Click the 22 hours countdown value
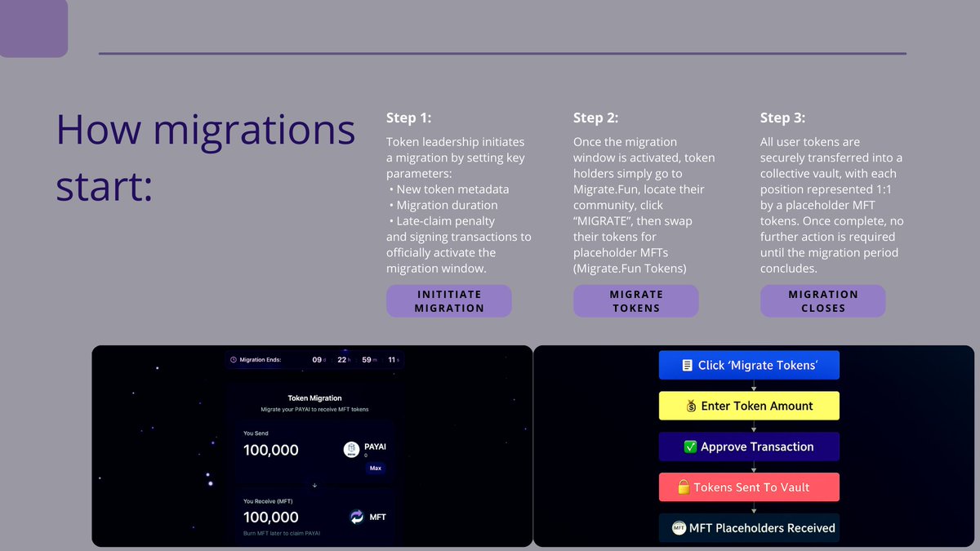This screenshot has height=551, width=980. pos(343,359)
